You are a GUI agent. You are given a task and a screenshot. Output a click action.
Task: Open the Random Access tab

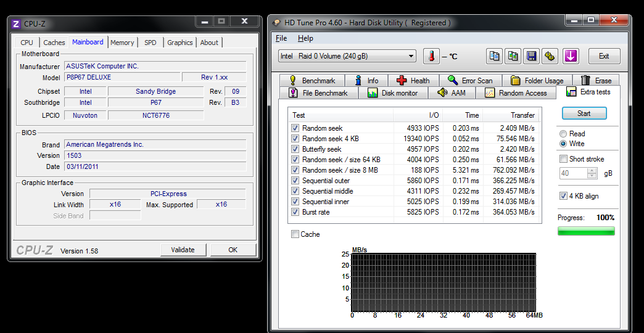pyautogui.click(x=516, y=92)
